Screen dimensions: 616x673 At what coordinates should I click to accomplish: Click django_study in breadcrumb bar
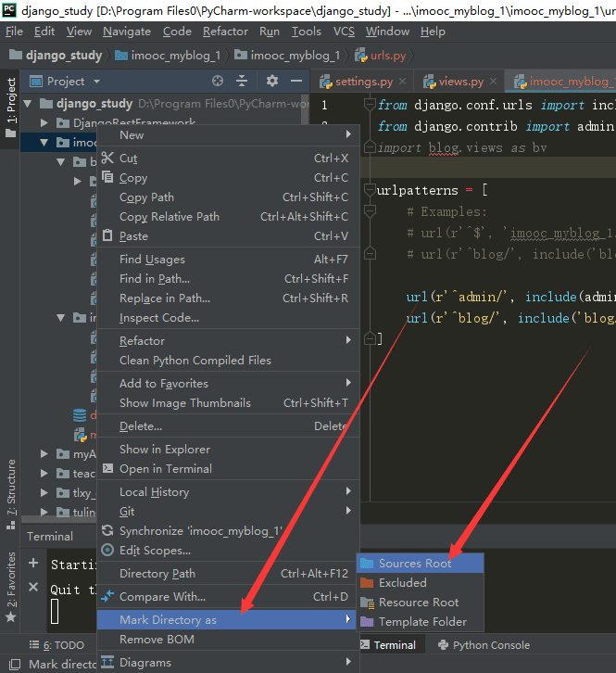[56, 56]
